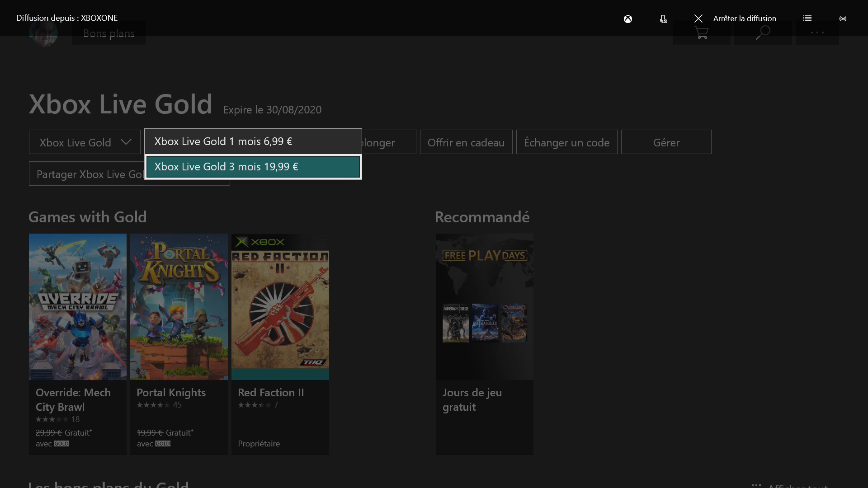Open the three-dots more options button

[817, 33]
